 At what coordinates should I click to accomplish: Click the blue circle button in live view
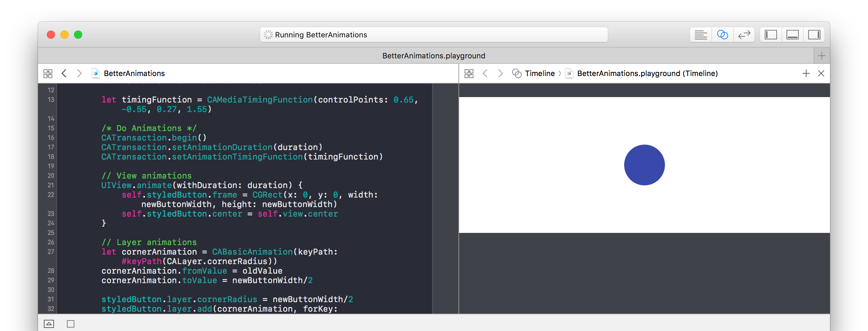644,165
